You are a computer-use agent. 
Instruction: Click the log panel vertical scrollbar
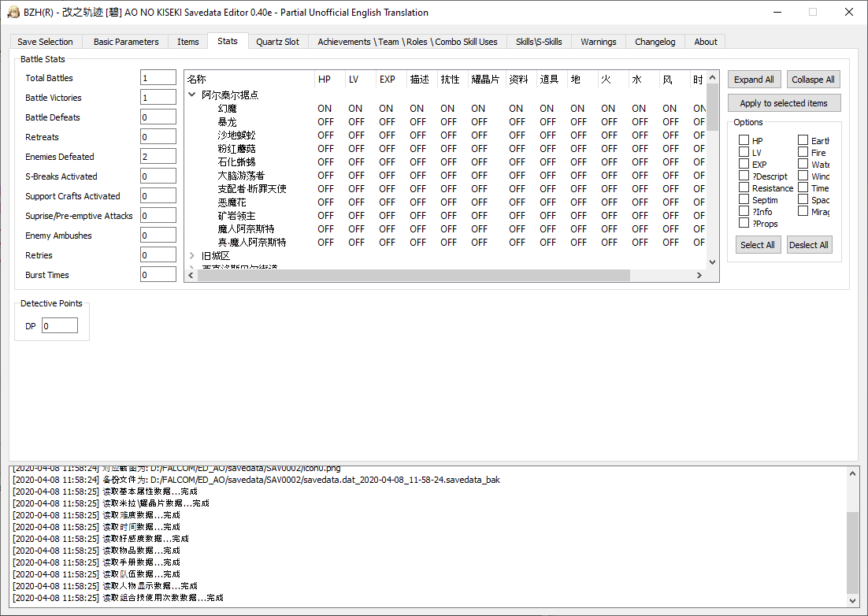(852, 552)
